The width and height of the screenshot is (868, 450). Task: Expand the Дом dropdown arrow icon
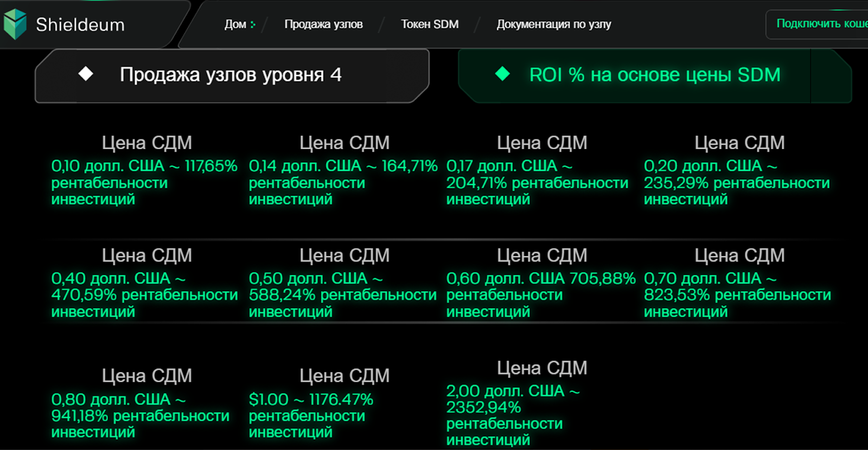click(x=253, y=24)
